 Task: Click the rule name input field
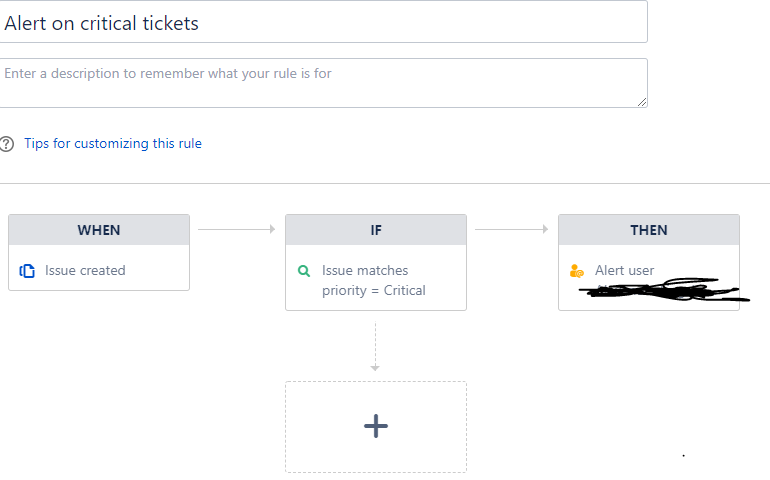(322, 23)
